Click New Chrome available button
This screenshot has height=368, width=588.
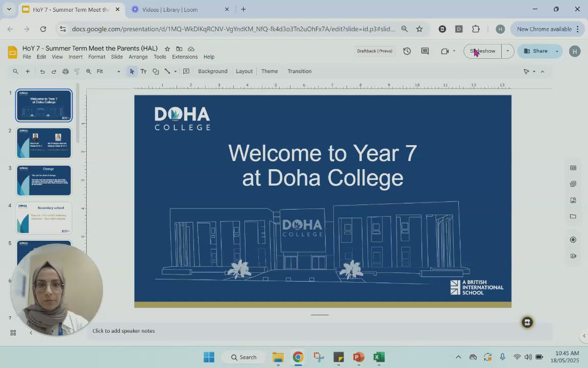(x=547, y=29)
